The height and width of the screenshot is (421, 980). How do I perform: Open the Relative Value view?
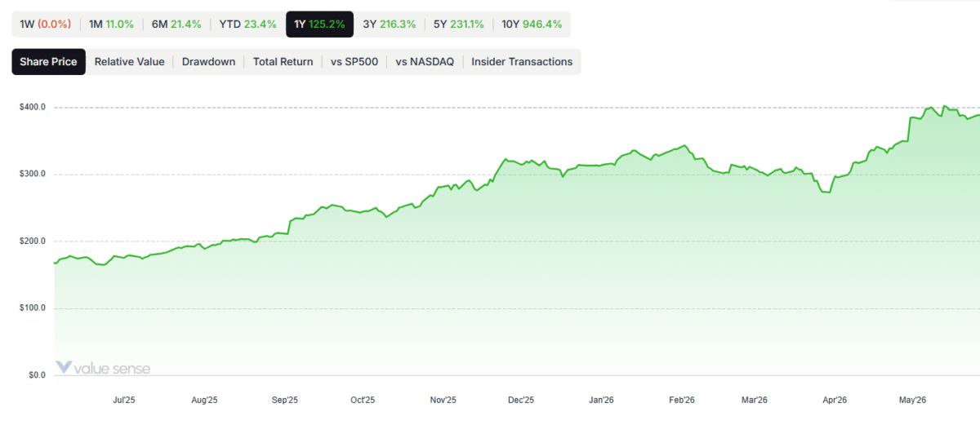[129, 61]
